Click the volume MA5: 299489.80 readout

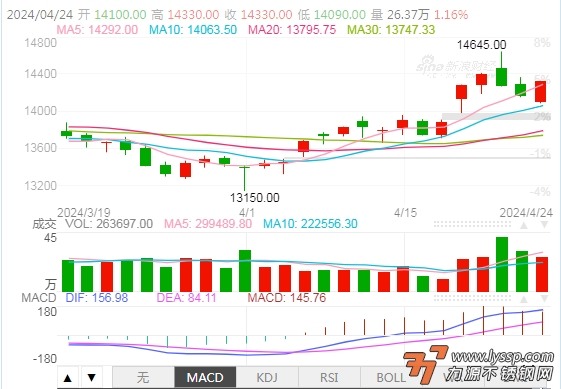208,224
